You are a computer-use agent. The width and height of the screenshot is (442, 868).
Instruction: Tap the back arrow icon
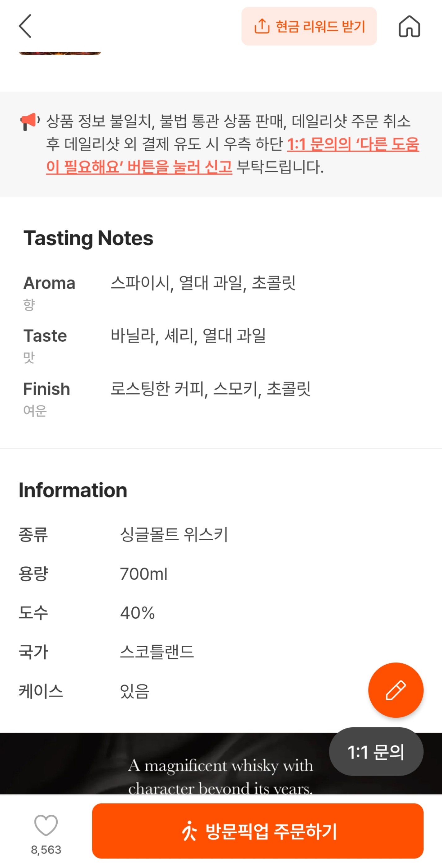tap(25, 26)
